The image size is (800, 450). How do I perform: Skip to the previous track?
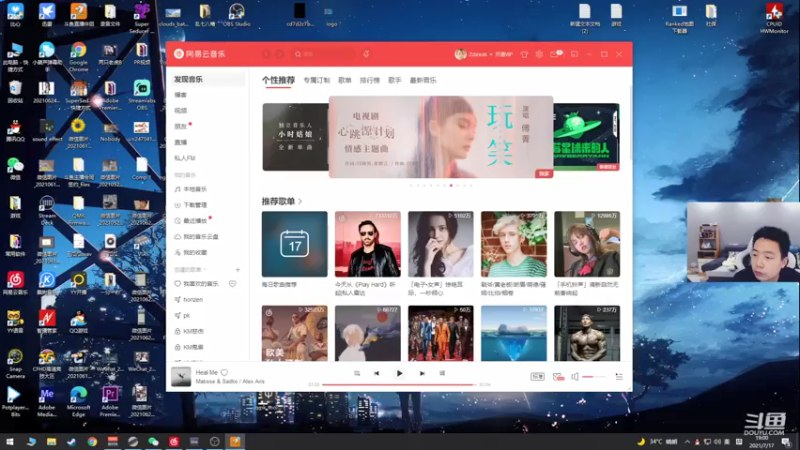(377, 373)
